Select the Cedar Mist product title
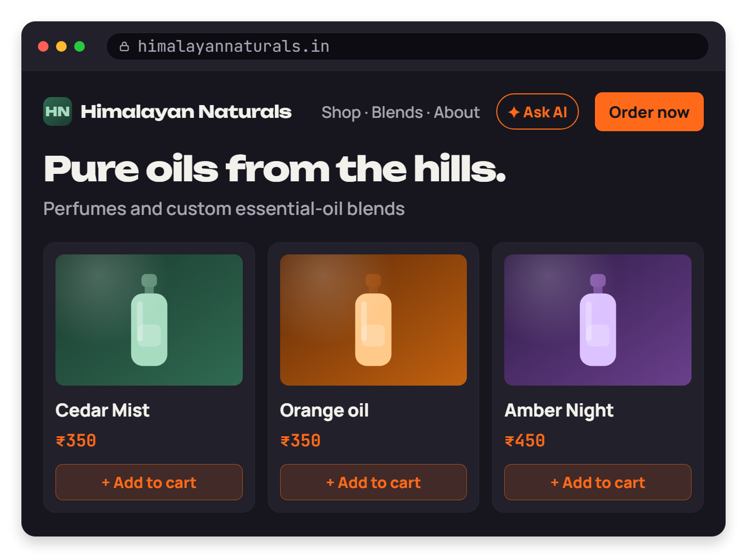The image size is (747, 560). [102, 410]
